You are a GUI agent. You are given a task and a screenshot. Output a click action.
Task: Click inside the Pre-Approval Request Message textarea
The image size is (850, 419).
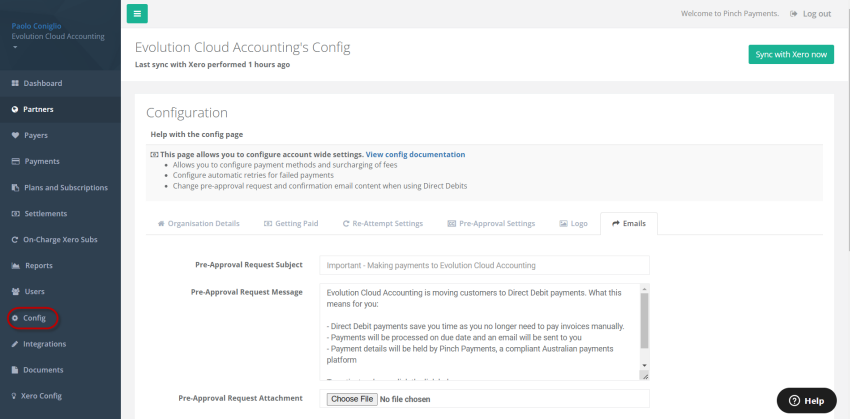tap(480, 332)
